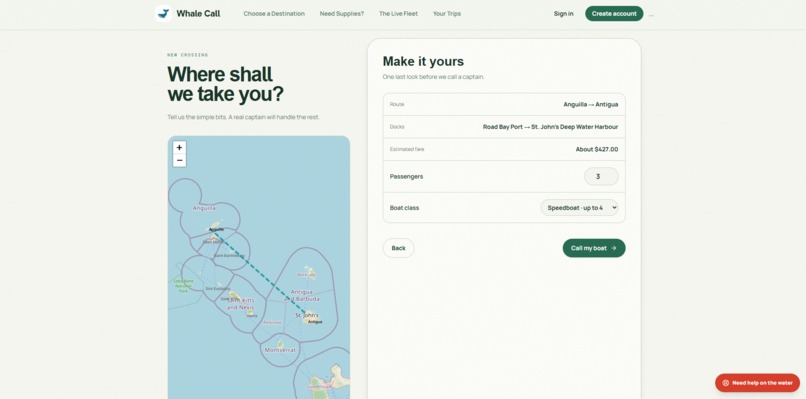Click the Call my boat button
The width and height of the screenshot is (806, 399).
point(594,248)
